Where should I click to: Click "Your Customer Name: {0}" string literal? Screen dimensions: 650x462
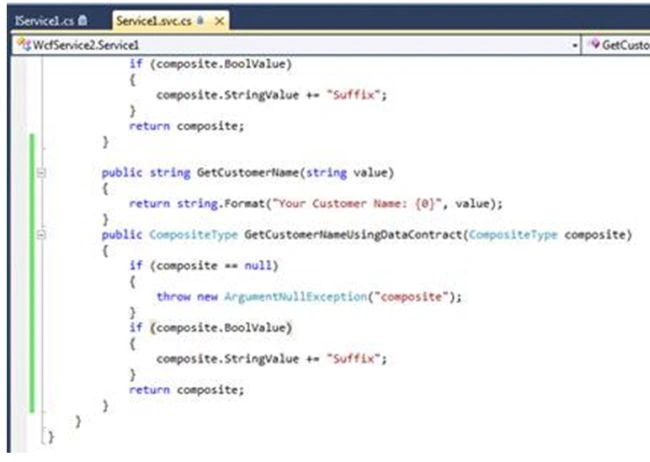[357, 204]
